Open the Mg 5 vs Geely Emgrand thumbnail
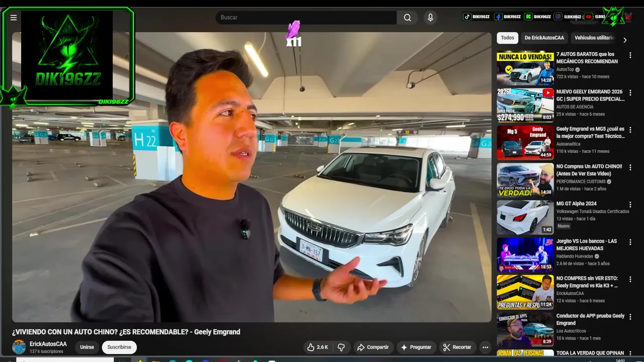This screenshot has height=362, width=644. pyautogui.click(x=525, y=142)
